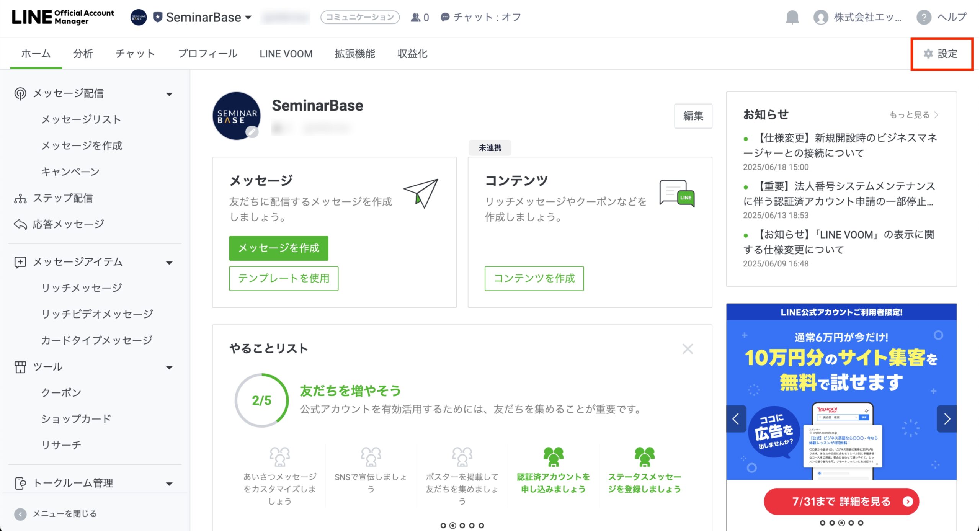Click the notification bell icon
Viewport: 980px width, 531px height.
[x=792, y=18]
